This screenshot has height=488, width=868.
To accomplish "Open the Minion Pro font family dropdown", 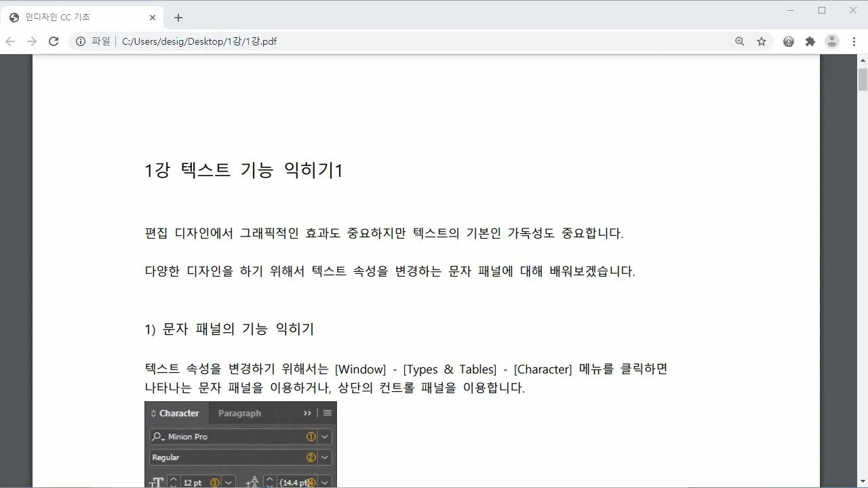I will coord(325,437).
